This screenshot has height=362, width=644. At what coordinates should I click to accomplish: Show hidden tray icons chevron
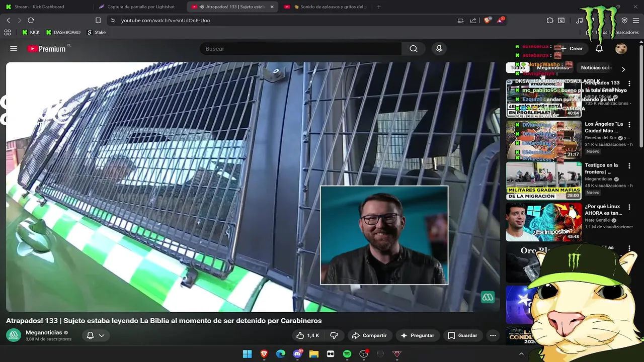tap(521, 354)
